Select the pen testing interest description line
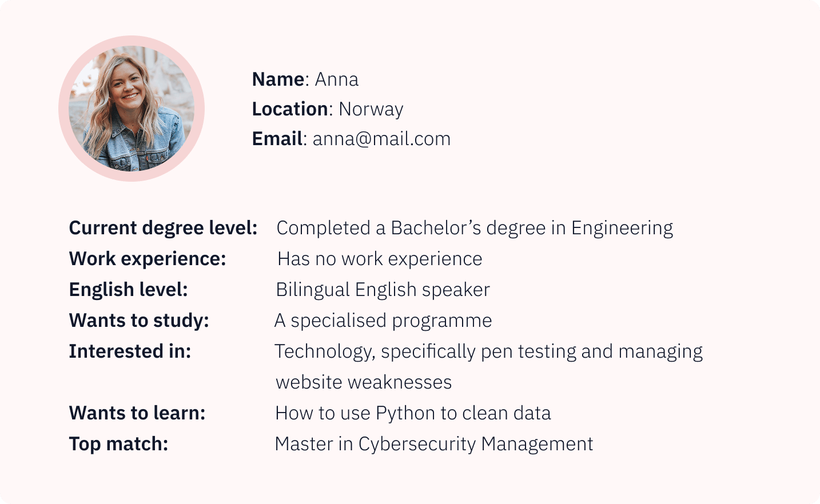The image size is (820, 504). point(488,351)
